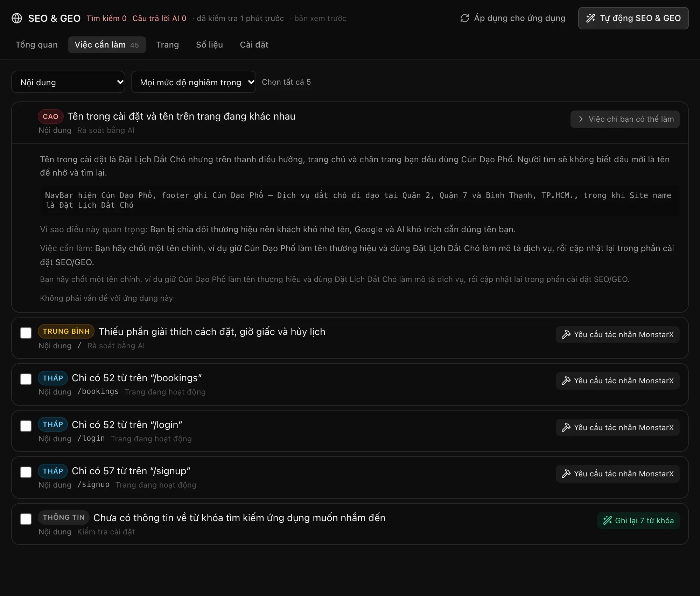
Task: Click hammer icon on the Trung bình task row
Action: [566, 335]
